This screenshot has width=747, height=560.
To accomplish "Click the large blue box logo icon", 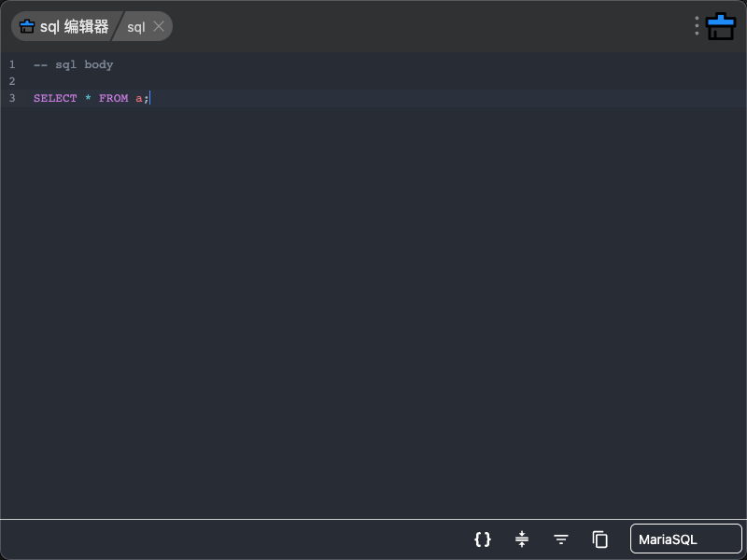I will pyautogui.click(x=721, y=26).
